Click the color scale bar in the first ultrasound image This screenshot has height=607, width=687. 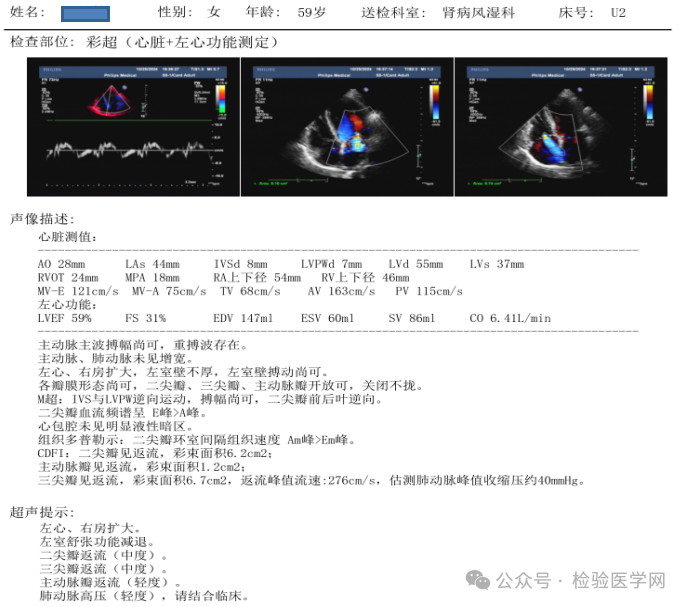[x=222, y=100]
